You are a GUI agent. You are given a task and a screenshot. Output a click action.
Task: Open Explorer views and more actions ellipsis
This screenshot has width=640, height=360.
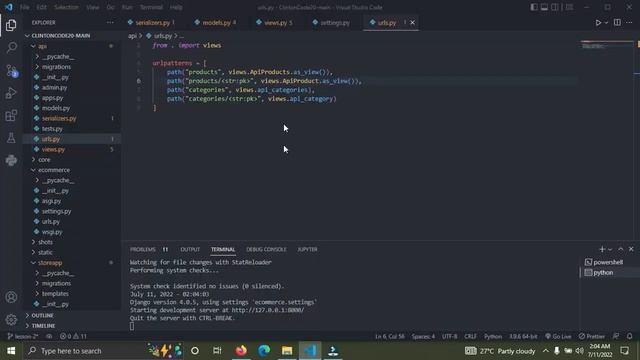[110, 22]
